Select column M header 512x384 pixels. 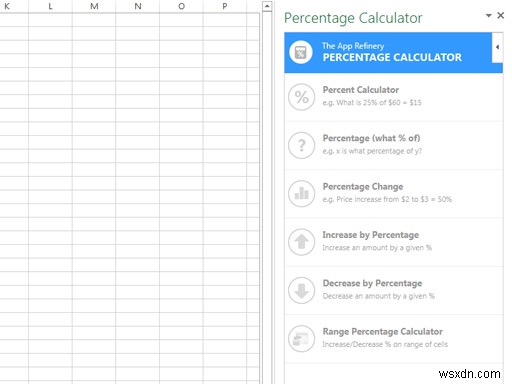94,6
